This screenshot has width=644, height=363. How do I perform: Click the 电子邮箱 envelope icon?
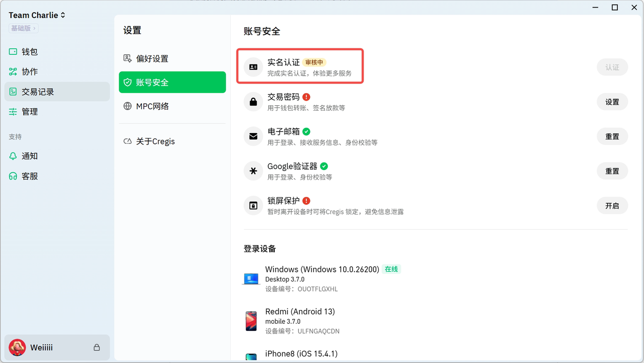point(253,136)
